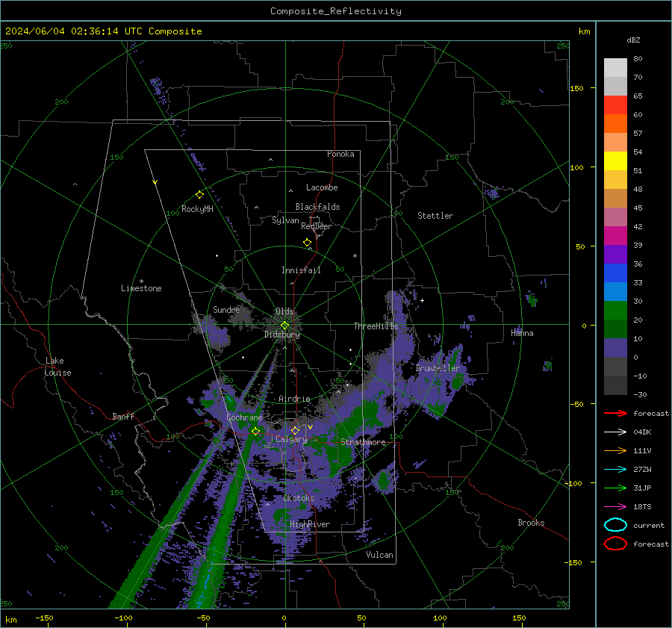672x628 pixels.
Task: Click the 04DK legend text
Action: click(x=642, y=432)
